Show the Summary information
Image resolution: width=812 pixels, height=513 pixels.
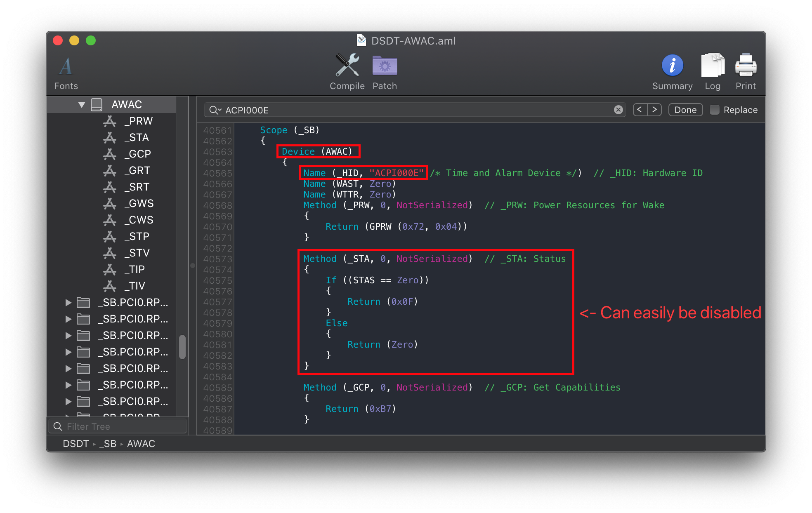pos(672,70)
